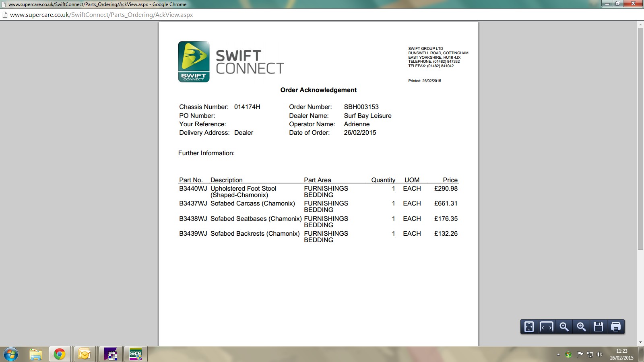The width and height of the screenshot is (644, 362).
Task: Open the network status tray icon
Action: [x=590, y=354]
